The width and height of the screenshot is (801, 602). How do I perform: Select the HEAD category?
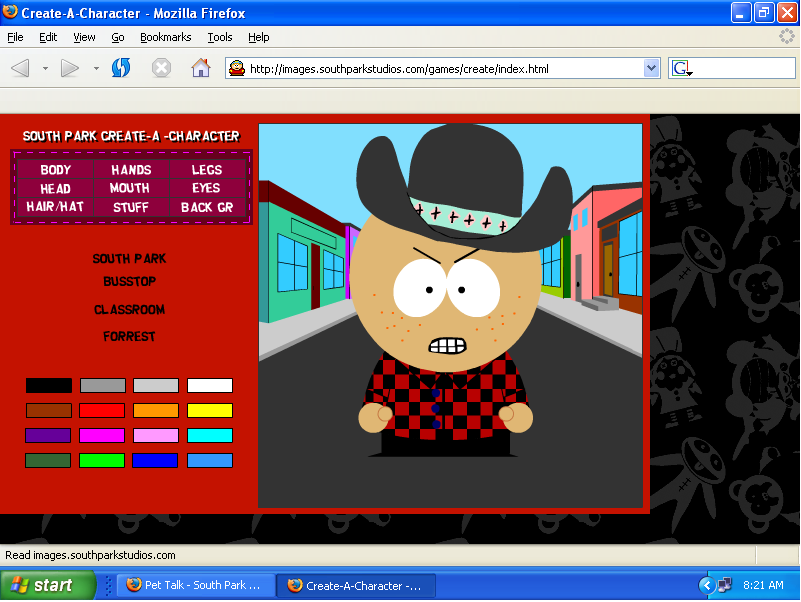click(x=56, y=189)
